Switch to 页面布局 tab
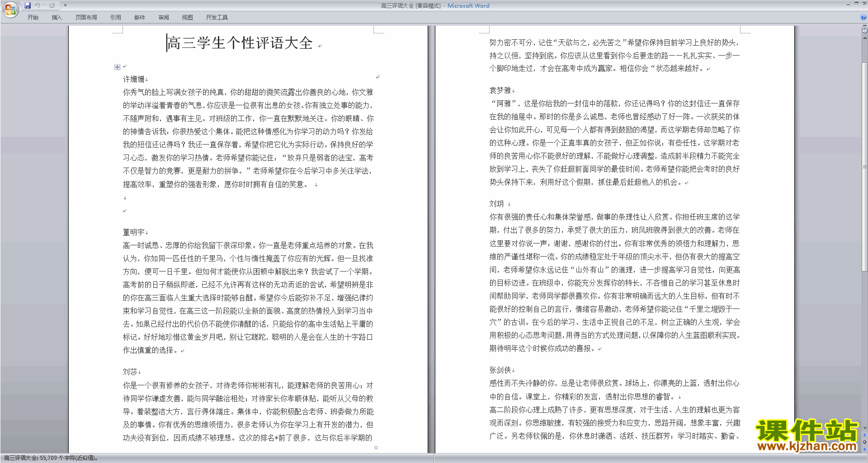The image size is (868, 463). coord(86,18)
